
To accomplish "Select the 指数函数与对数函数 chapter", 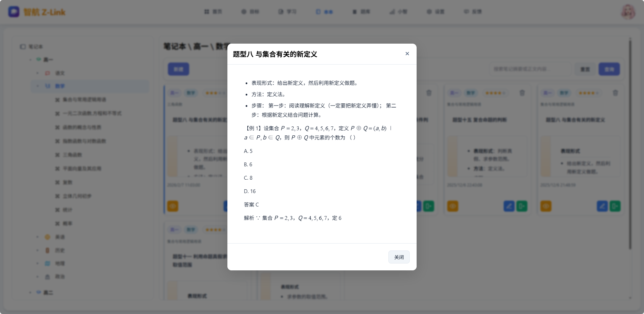I will [x=84, y=141].
